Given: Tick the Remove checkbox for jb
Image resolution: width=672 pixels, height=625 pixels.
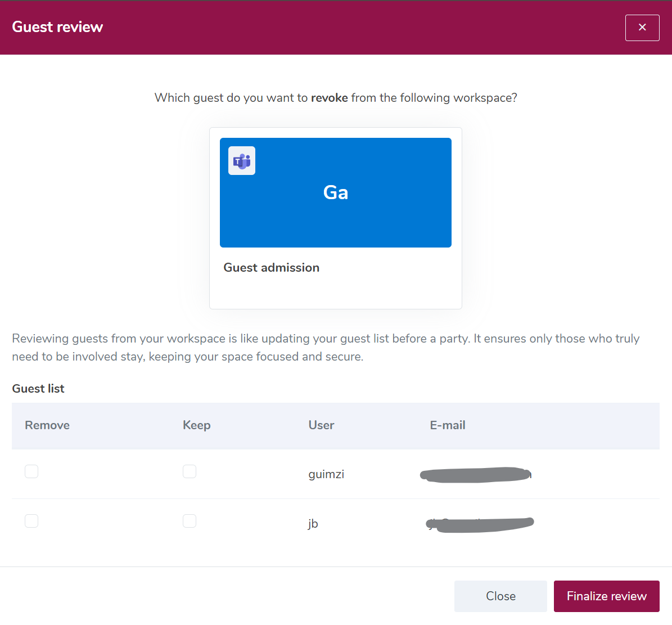Looking at the screenshot, I should click(x=31, y=521).
